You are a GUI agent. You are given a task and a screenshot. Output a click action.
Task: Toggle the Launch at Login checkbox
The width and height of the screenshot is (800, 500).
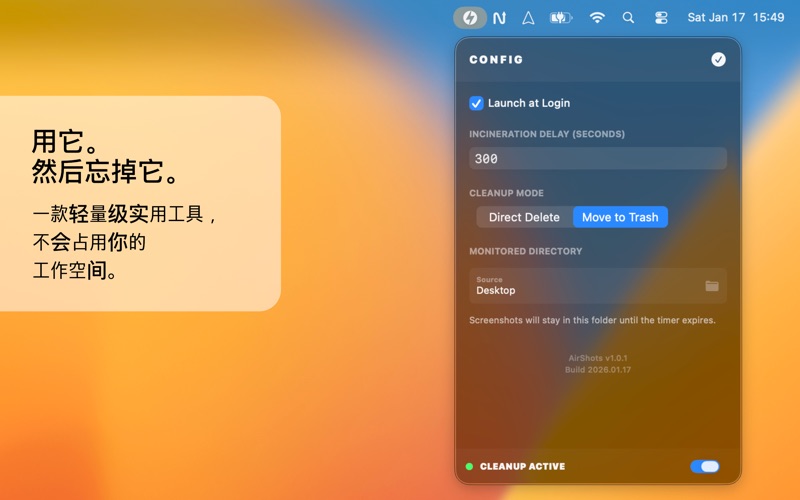pyautogui.click(x=476, y=103)
